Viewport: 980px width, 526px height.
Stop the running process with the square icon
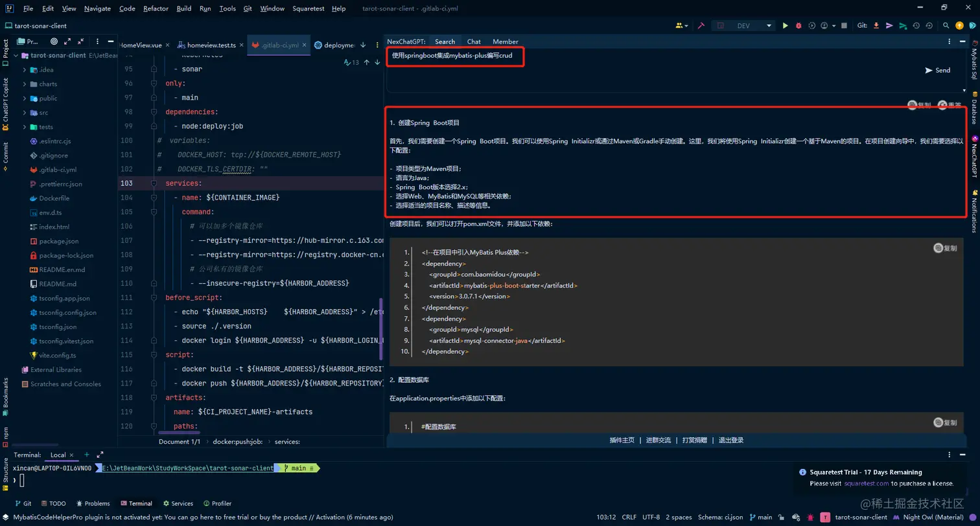pos(844,26)
